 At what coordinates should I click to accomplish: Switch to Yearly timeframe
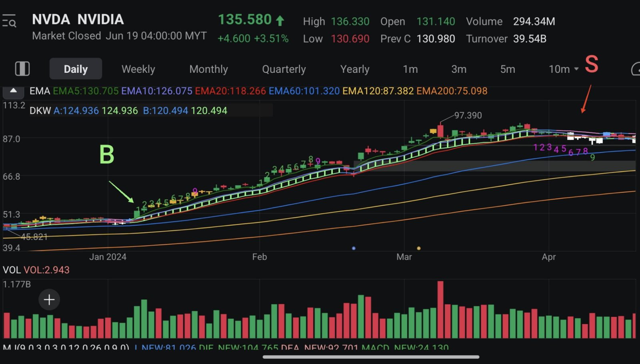(x=355, y=69)
